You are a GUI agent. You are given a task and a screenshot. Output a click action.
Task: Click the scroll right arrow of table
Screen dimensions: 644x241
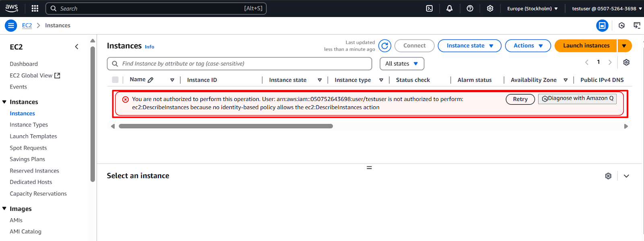click(x=626, y=126)
